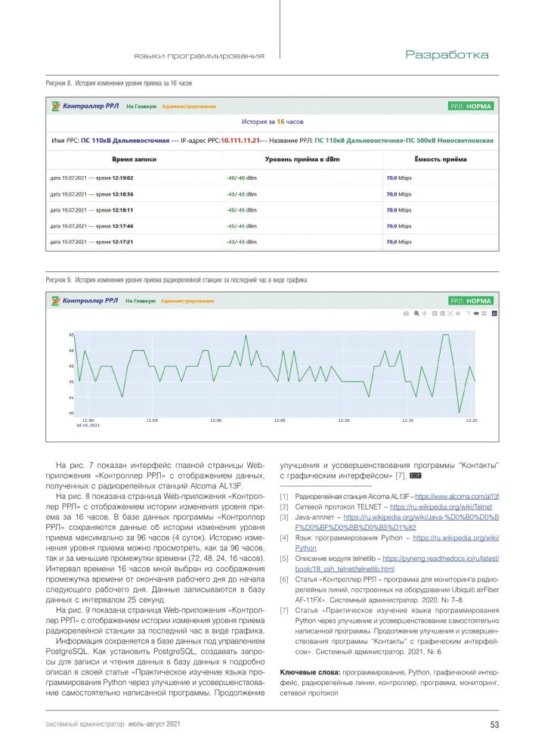Click the page number 53 in footer
The width and height of the screenshot is (535, 756).
click(x=494, y=724)
